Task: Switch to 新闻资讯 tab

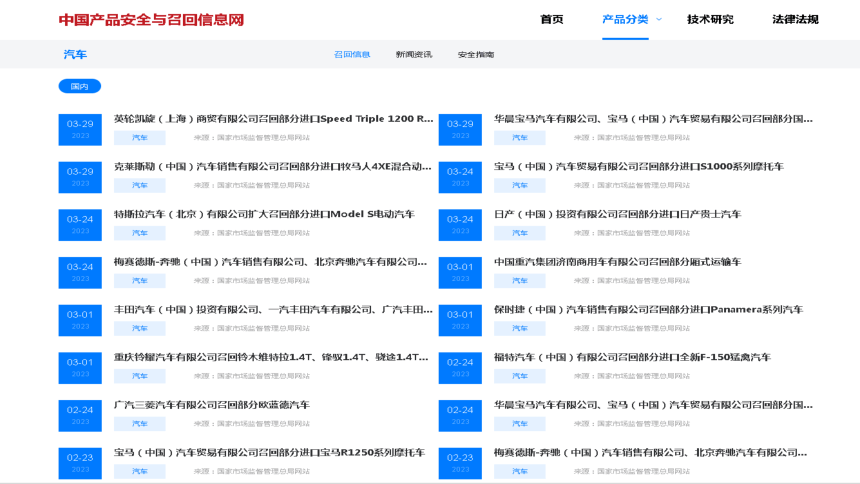Action: click(x=414, y=54)
